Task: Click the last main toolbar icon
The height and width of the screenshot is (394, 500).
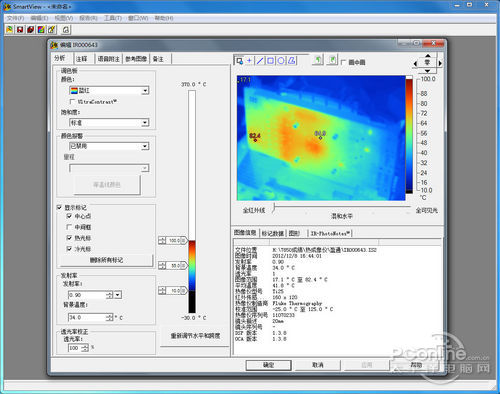Action: (66, 30)
